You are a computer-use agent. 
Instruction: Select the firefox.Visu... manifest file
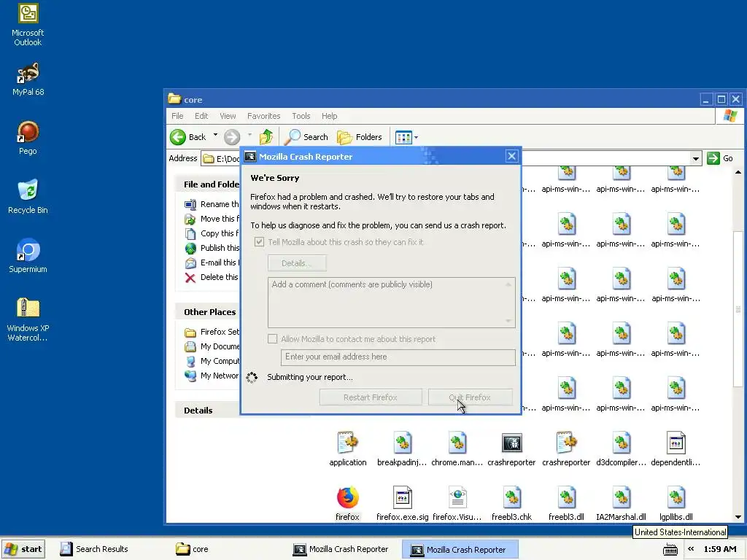pyautogui.click(x=457, y=504)
